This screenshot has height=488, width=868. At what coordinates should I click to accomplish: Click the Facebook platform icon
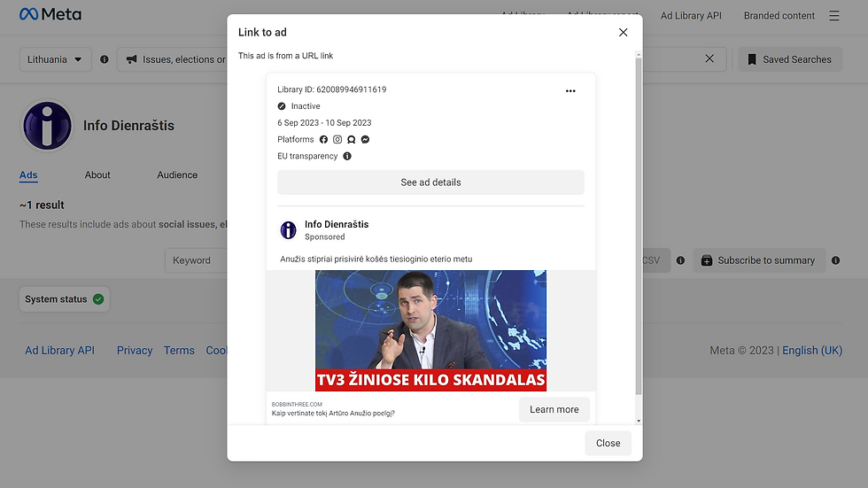[324, 139]
